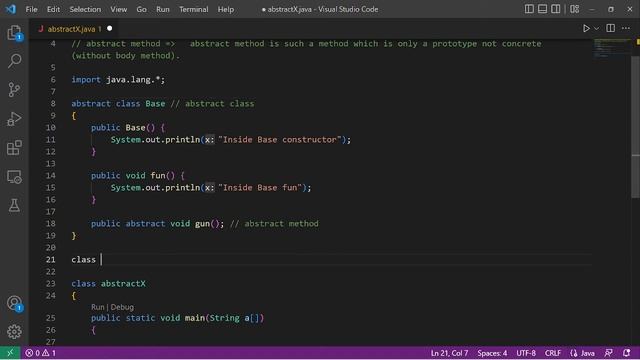This screenshot has height=360, width=640.
Task: Open the Edit menu
Action: (53, 9)
